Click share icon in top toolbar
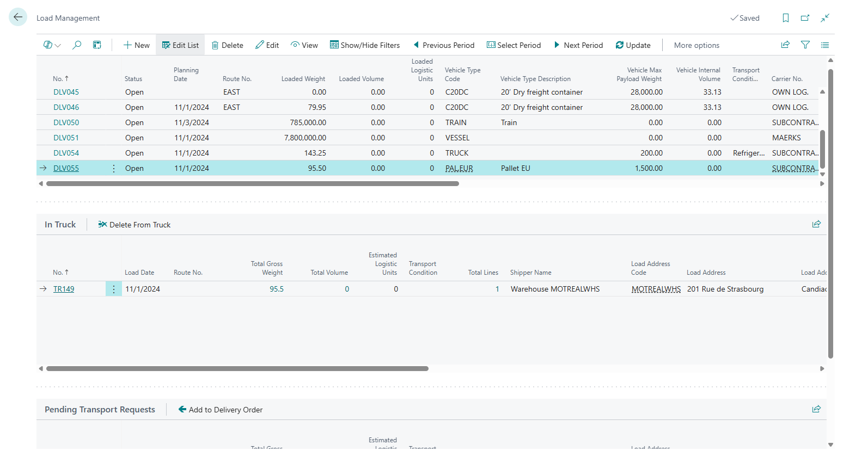The height and width of the screenshot is (457, 868). click(x=785, y=45)
